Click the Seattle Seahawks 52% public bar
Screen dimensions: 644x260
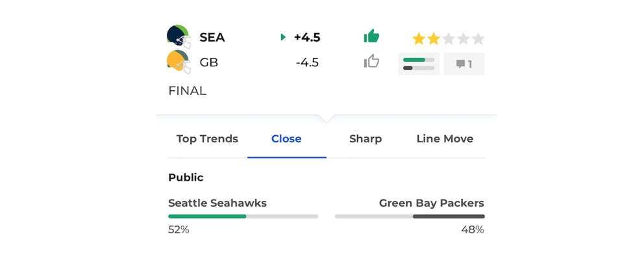(x=243, y=216)
